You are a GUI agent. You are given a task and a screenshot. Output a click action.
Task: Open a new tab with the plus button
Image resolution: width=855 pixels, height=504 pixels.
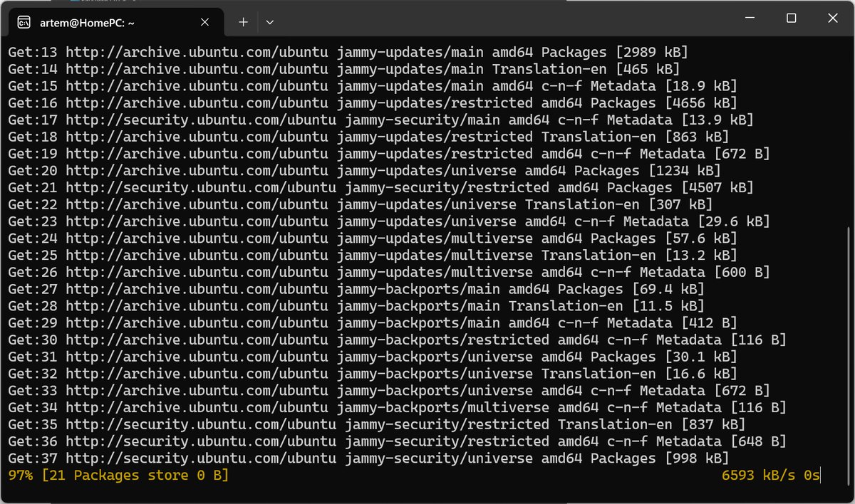pos(243,22)
